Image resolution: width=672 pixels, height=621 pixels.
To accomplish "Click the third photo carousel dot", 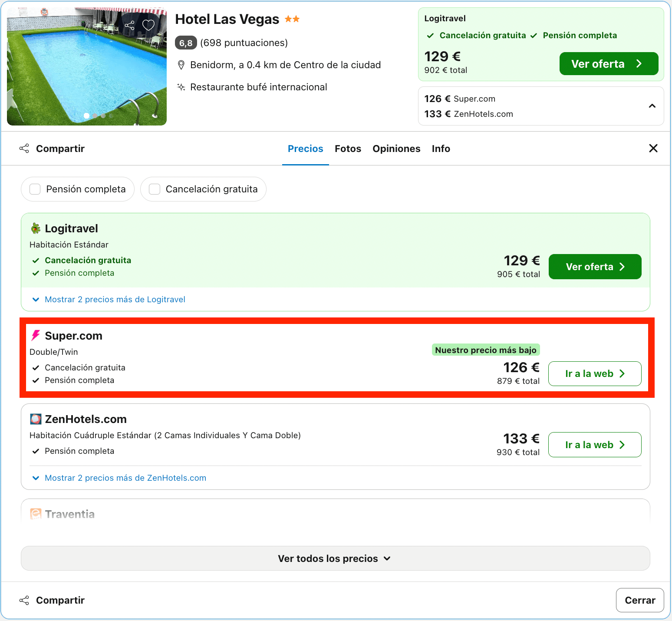I will point(103,116).
